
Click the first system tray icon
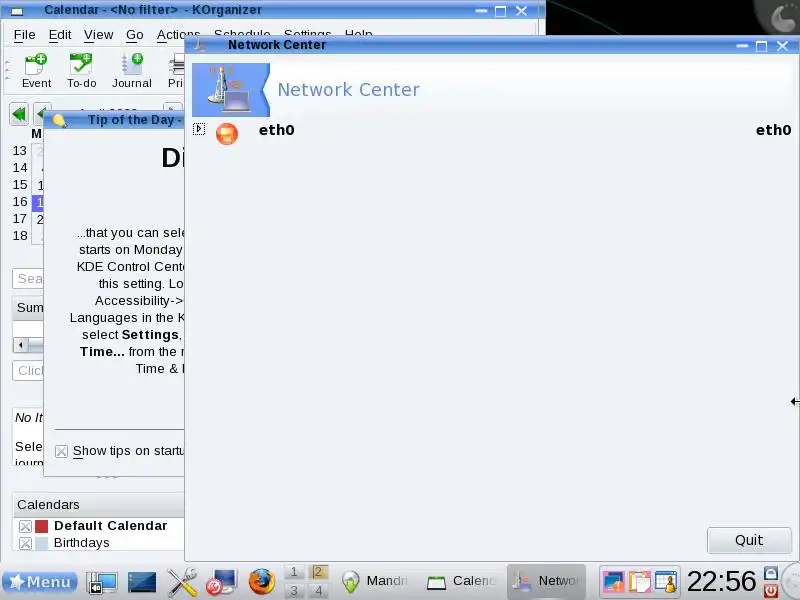613,582
